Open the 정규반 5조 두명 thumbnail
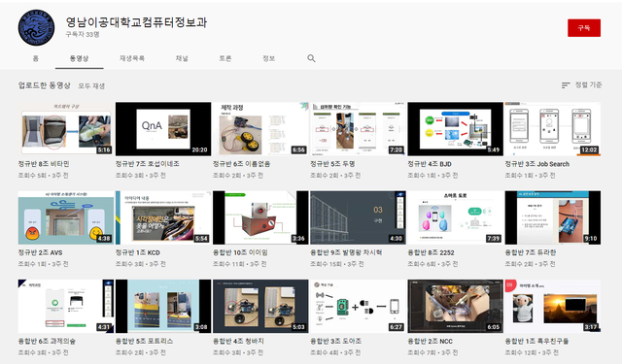Screen dimensions: 622x364 click(x=358, y=129)
